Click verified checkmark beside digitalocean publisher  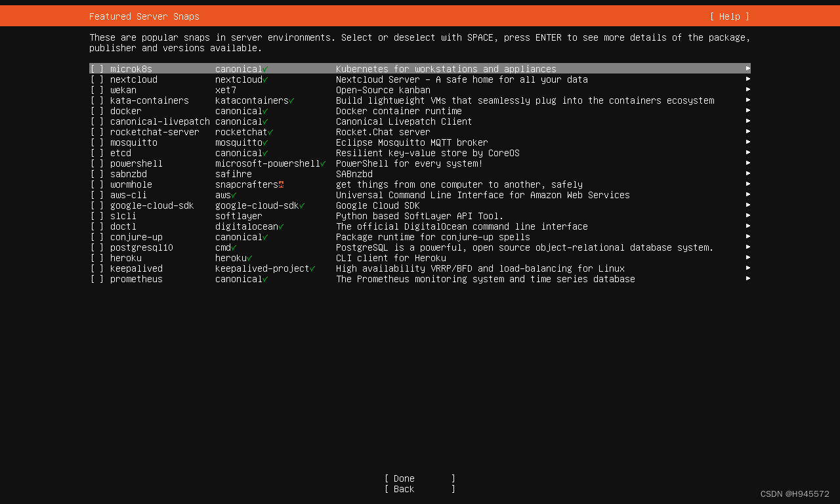281,226
